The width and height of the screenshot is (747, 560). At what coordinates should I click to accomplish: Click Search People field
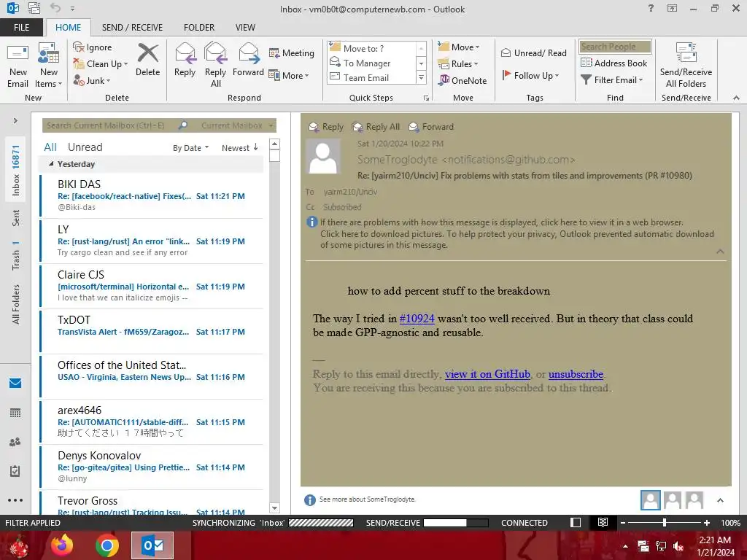click(615, 47)
